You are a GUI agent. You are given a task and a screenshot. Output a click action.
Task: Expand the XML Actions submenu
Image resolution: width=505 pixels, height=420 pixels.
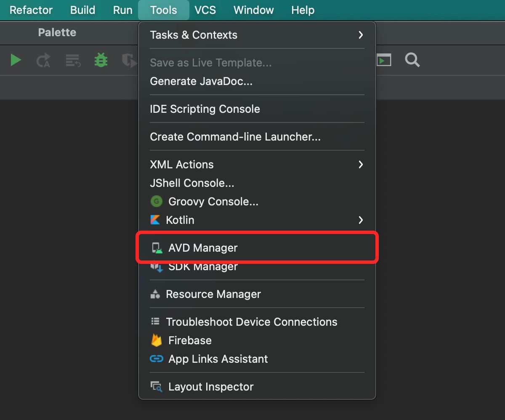(257, 165)
